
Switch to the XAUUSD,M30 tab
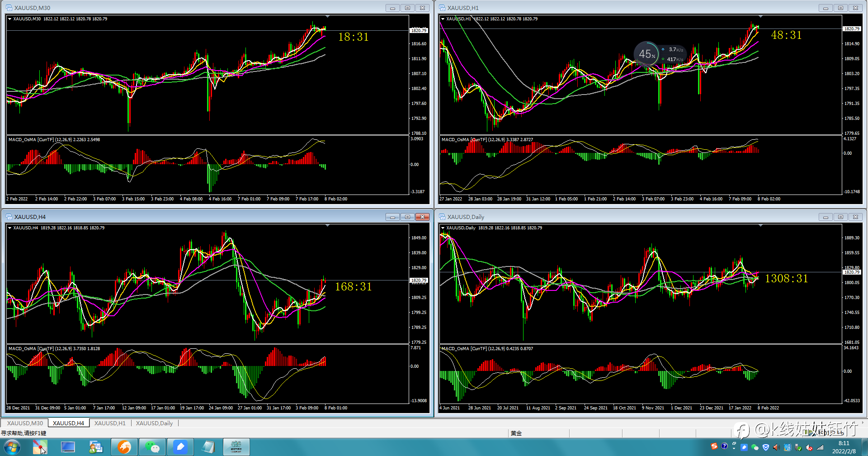(25, 423)
